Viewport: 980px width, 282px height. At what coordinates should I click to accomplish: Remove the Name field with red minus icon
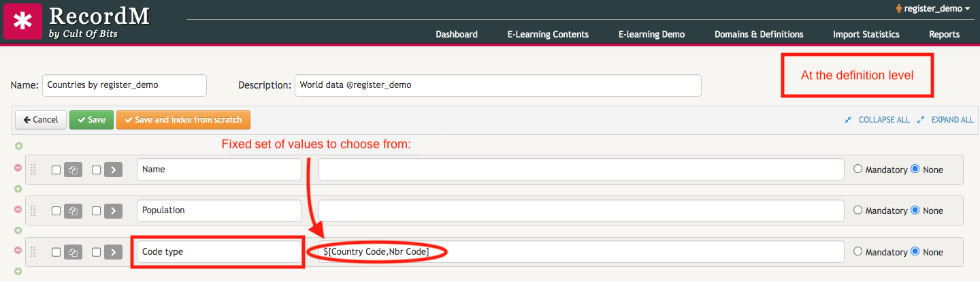click(x=18, y=168)
